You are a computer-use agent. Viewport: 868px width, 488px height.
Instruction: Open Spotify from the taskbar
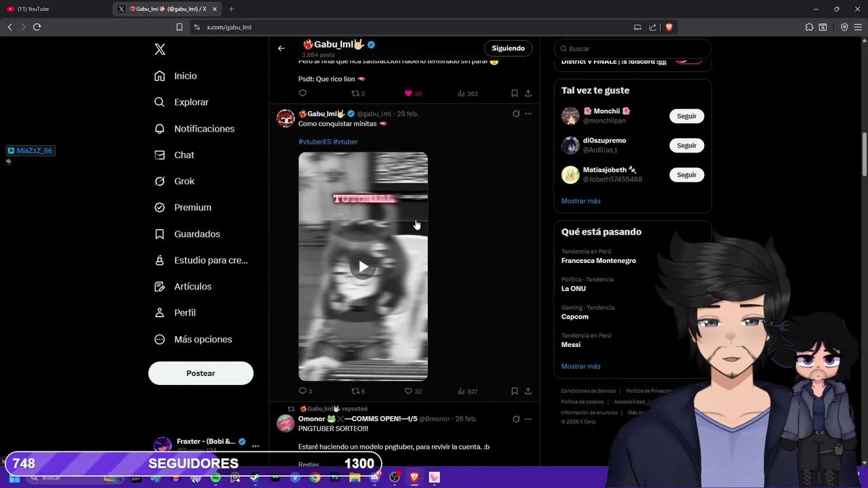(x=216, y=478)
